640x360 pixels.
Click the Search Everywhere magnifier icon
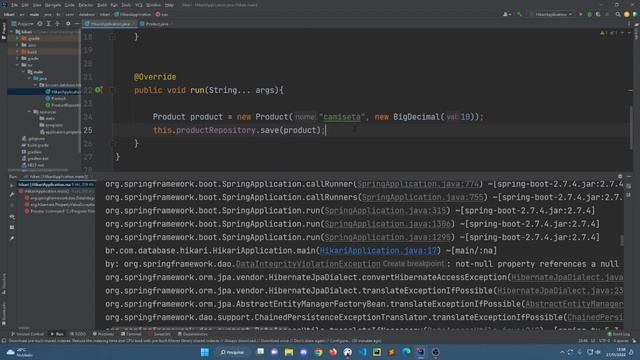pyautogui.click(x=618, y=14)
